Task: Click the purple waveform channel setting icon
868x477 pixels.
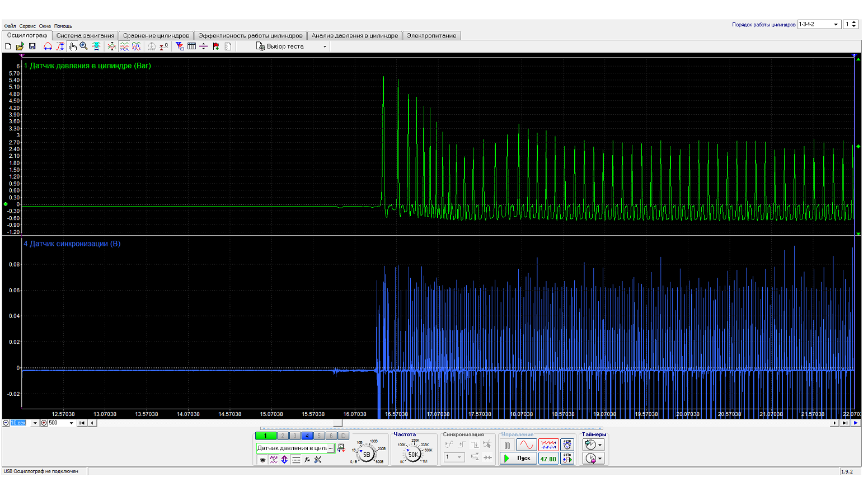Action: 274,459
